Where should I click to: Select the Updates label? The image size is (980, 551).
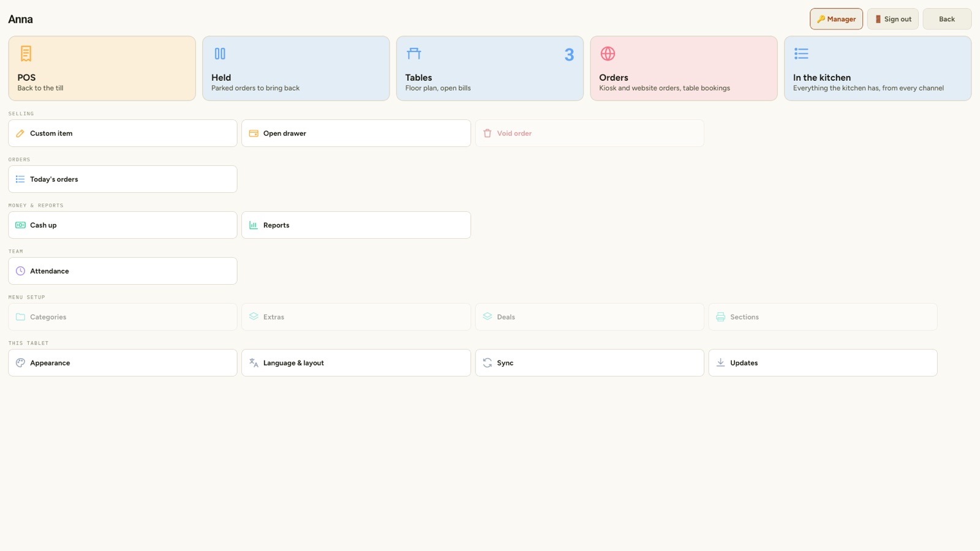pyautogui.click(x=744, y=363)
